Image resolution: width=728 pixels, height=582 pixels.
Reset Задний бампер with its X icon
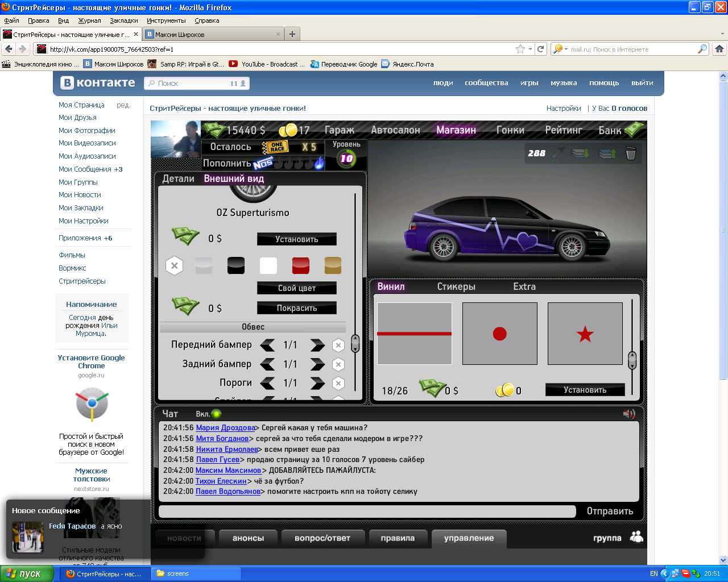coord(338,364)
